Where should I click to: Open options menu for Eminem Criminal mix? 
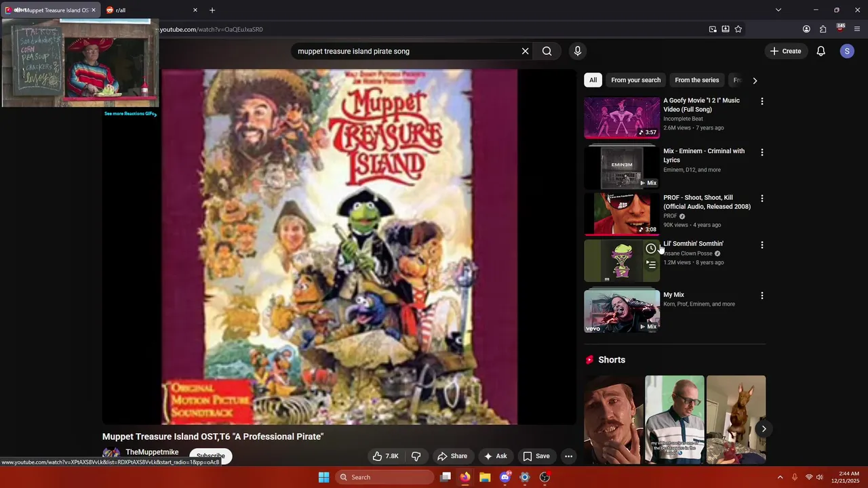tap(762, 152)
